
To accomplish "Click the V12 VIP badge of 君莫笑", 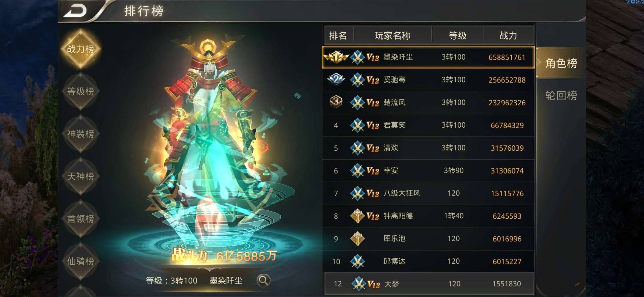I will (373, 125).
